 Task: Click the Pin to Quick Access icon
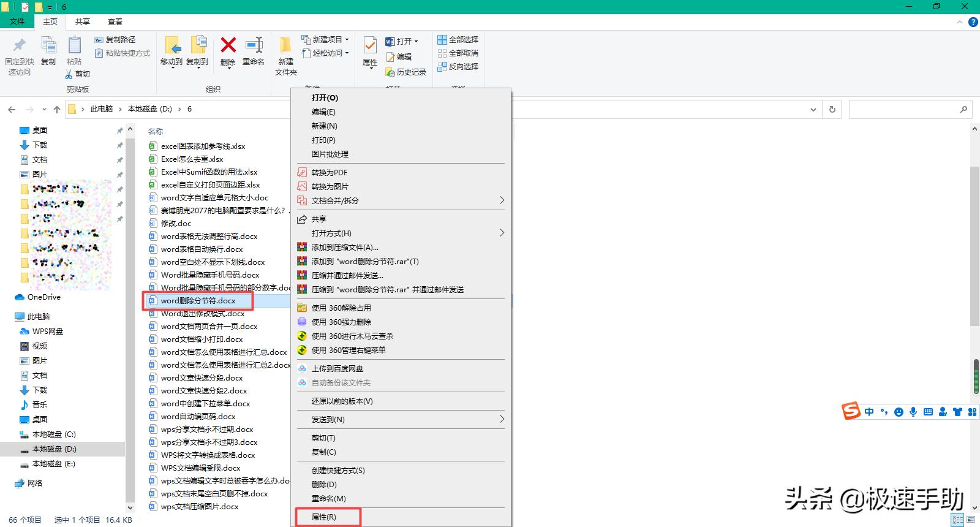[x=20, y=45]
